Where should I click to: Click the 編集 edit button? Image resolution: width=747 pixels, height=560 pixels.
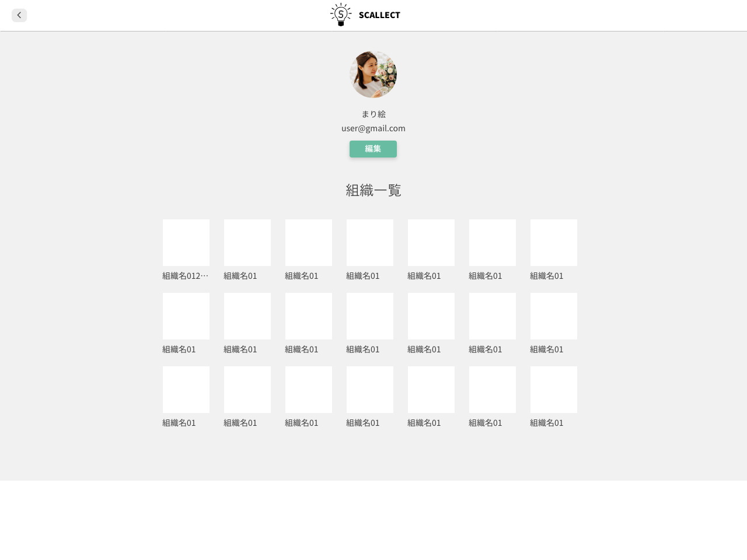tap(373, 149)
